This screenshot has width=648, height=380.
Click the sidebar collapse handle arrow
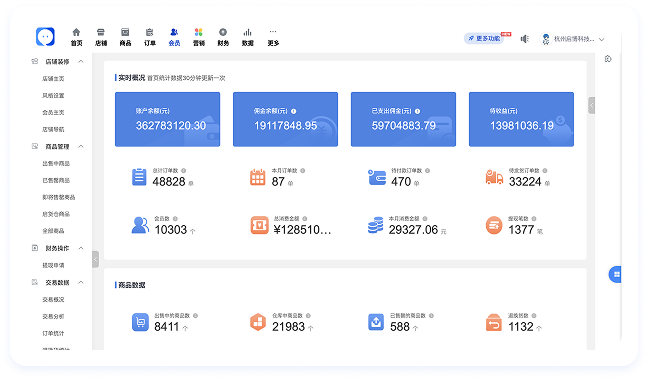click(x=95, y=259)
